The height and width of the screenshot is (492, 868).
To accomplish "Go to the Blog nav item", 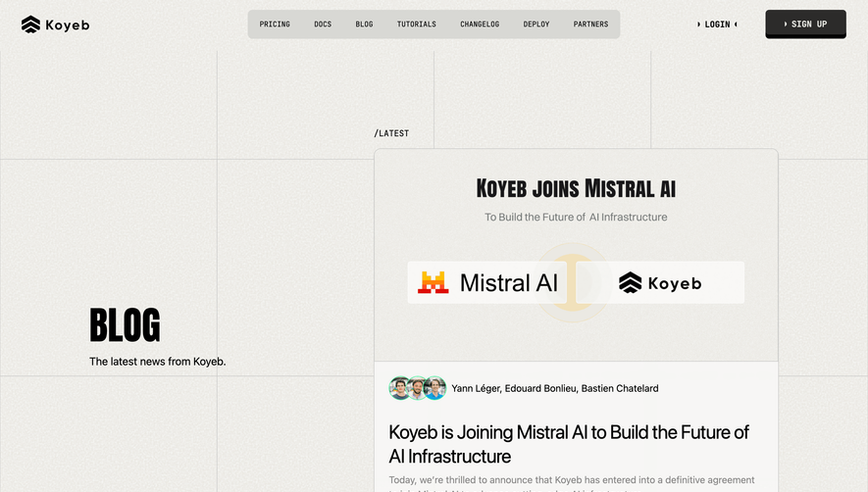I will coord(364,25).
